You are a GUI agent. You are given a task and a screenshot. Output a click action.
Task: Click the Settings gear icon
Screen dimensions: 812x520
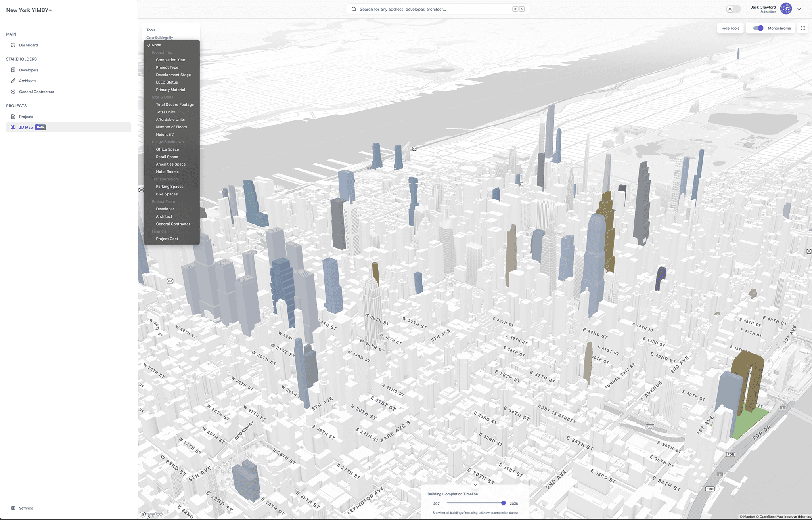pos(13,508)
